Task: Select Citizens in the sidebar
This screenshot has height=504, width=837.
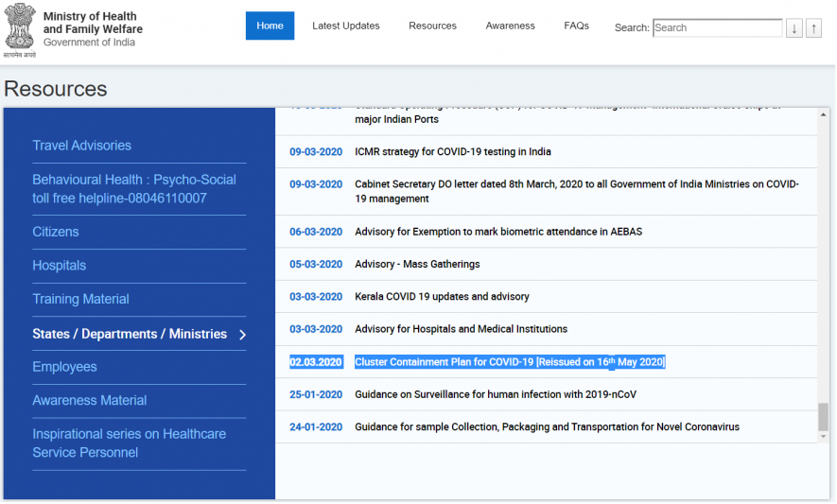Action: [56, 232]
